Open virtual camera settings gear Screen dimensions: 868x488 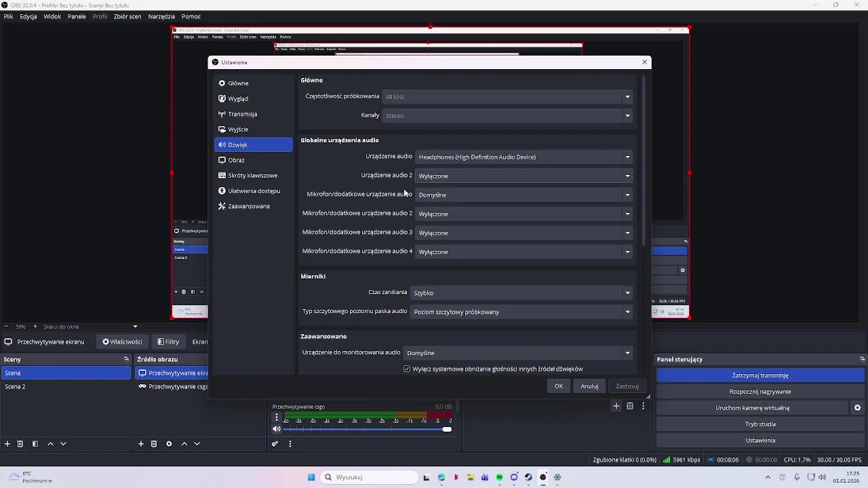pyautogui.click(x=857, y=408)
